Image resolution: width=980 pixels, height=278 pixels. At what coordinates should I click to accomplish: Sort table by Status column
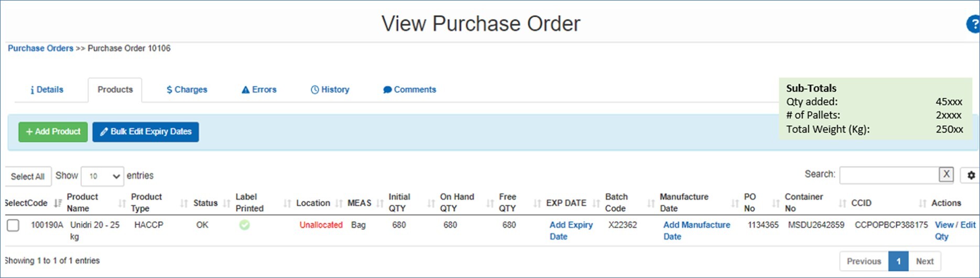click(x=205, y=203)
